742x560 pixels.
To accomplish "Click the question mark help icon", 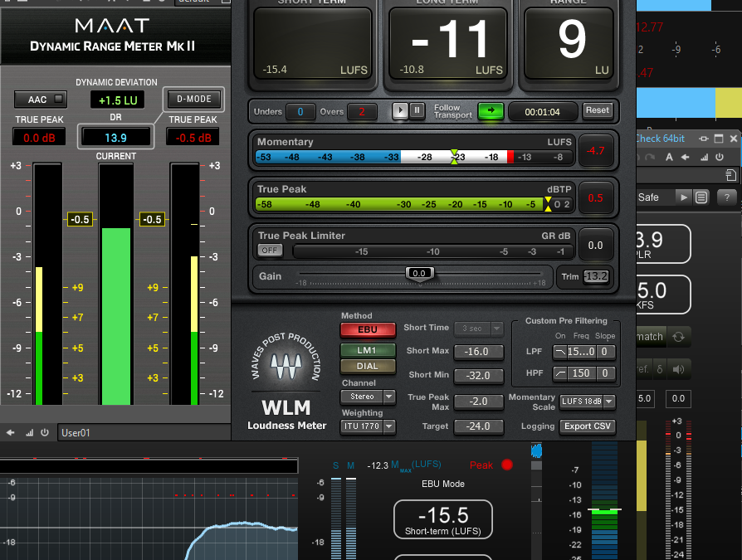I will click(x=729, y=197).
